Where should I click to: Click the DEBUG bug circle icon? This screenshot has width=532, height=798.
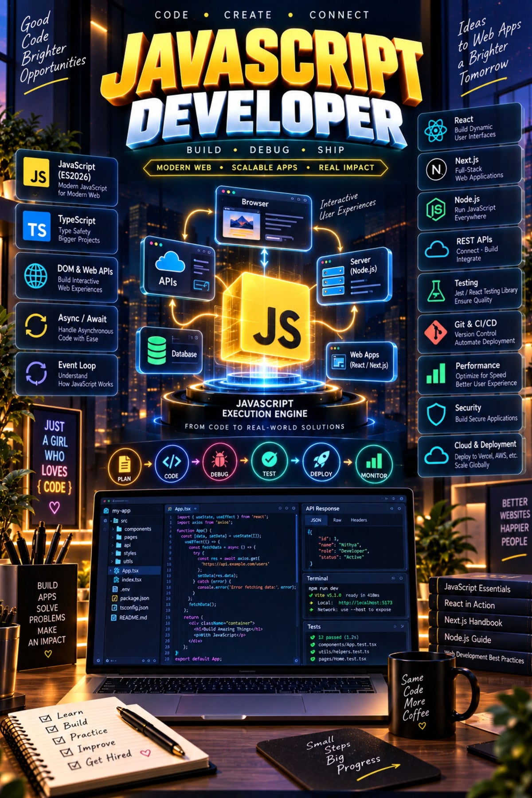pos(219,463)
